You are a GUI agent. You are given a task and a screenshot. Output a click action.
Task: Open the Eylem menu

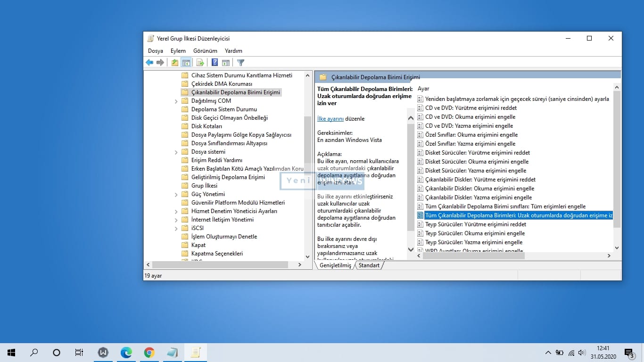178,51
